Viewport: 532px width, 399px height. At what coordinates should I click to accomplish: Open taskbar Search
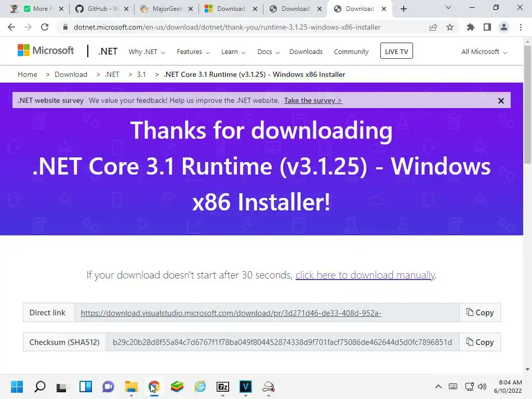point(40,387)
